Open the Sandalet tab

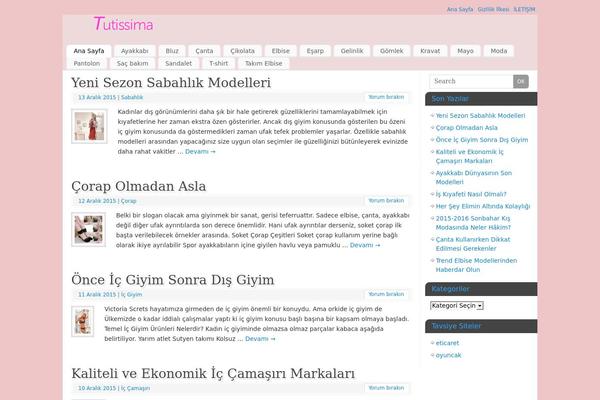[178, 64]
